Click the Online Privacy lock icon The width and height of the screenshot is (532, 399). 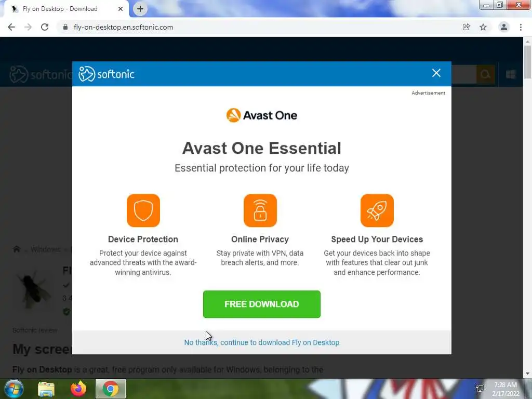pyautogui.click(x=260, y=210)
